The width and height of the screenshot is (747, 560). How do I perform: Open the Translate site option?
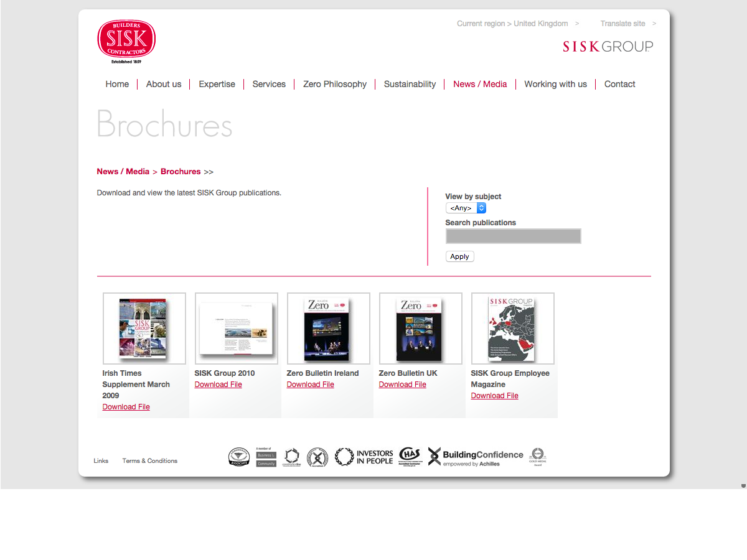tap(628, 24)
